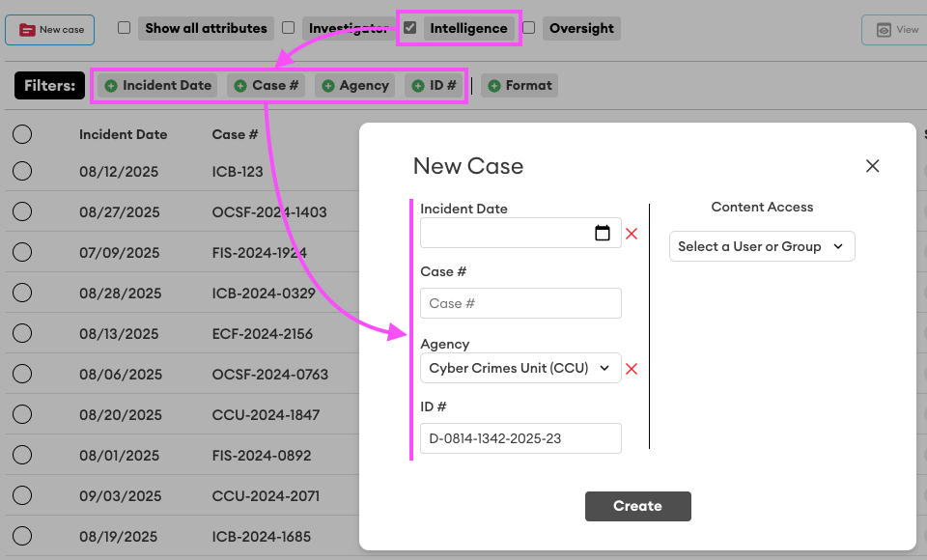The height and width of the screenshot is (560, 927).
Task: Select row with case ICB-2024-1685
Action: pos(22,536)
